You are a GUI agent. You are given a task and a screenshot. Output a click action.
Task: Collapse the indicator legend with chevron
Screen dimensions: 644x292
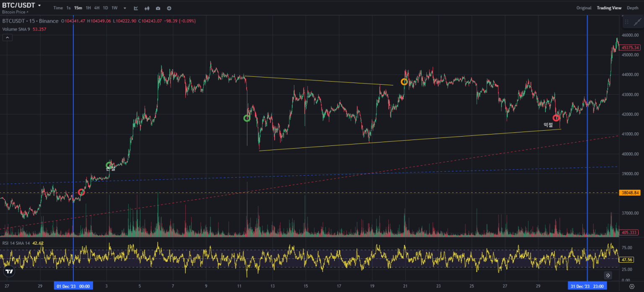pos(8,38)
